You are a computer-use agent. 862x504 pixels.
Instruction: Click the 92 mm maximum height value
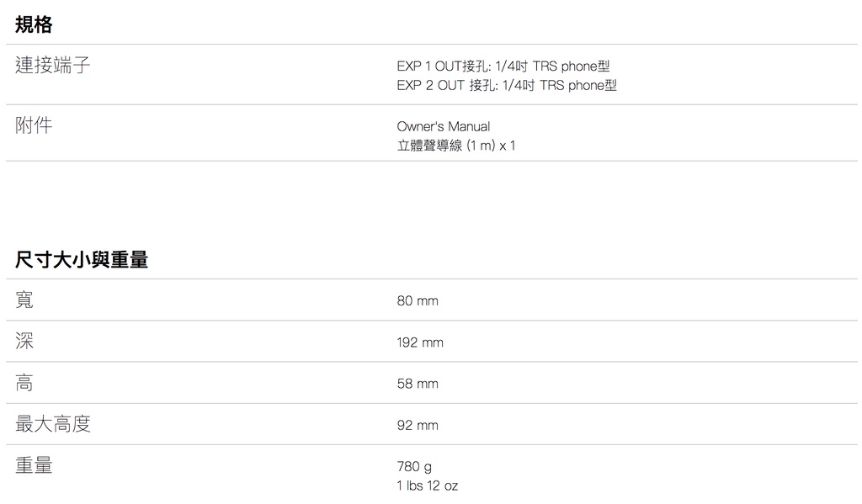[x=418, y=425]
